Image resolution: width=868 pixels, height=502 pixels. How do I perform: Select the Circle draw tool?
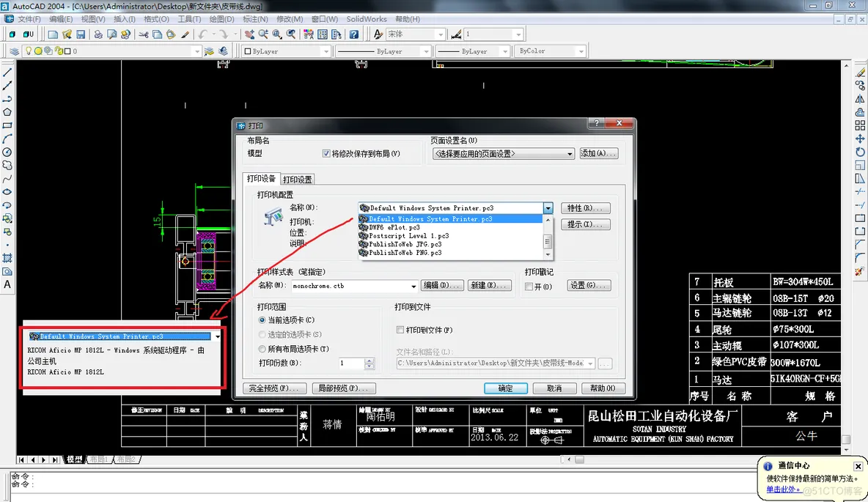pyautogui.click(x=7, y=152)
